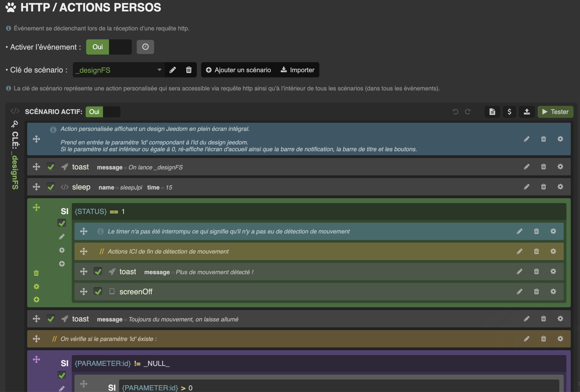Click the clock icon button next to event toggle
Screen dimensions: 580x392
tap(145, 47)
